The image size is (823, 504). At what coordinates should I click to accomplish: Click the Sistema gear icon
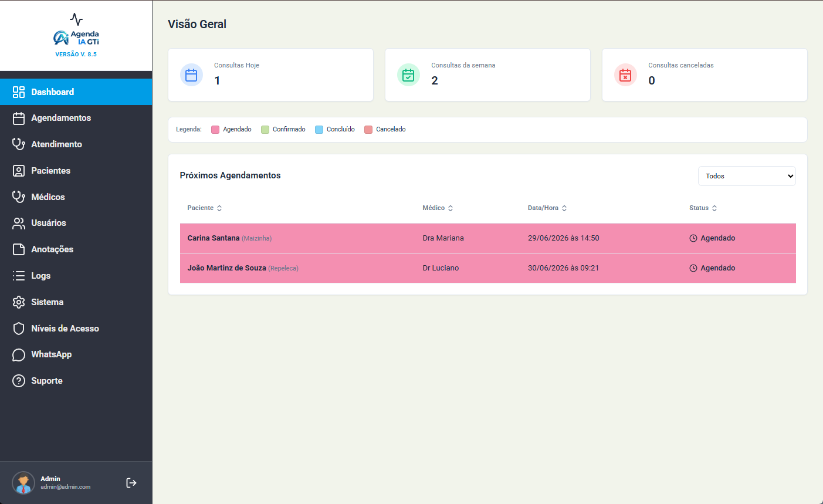(x=19, y=302)
